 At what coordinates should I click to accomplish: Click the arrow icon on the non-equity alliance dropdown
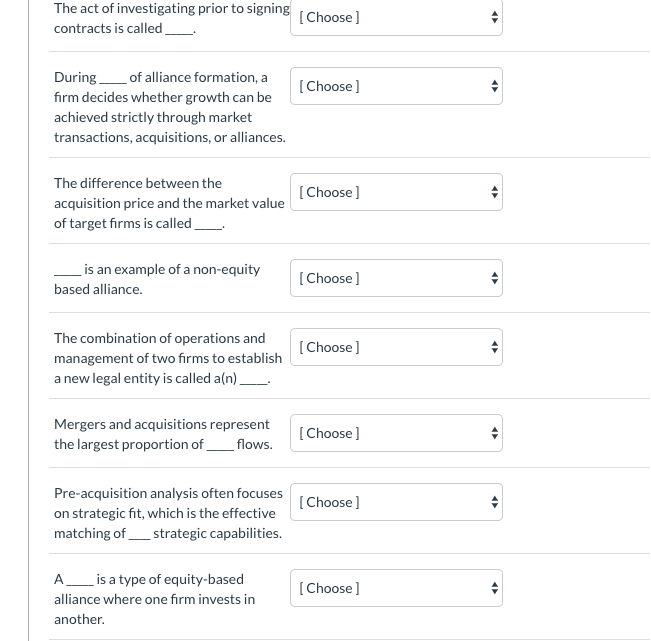point(492,278)
